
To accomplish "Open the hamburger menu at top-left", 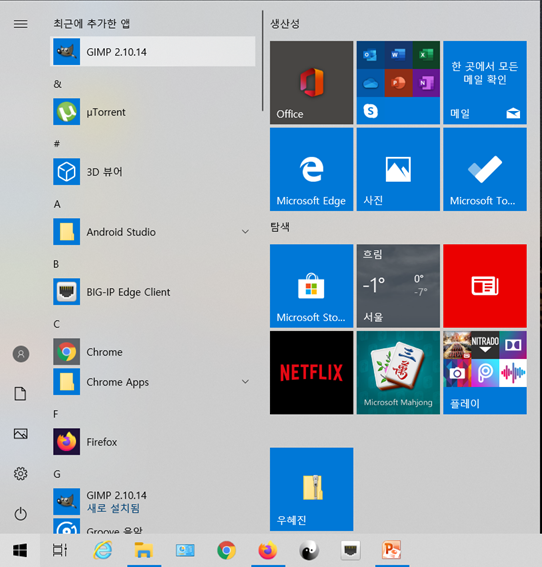I will 21,24.
